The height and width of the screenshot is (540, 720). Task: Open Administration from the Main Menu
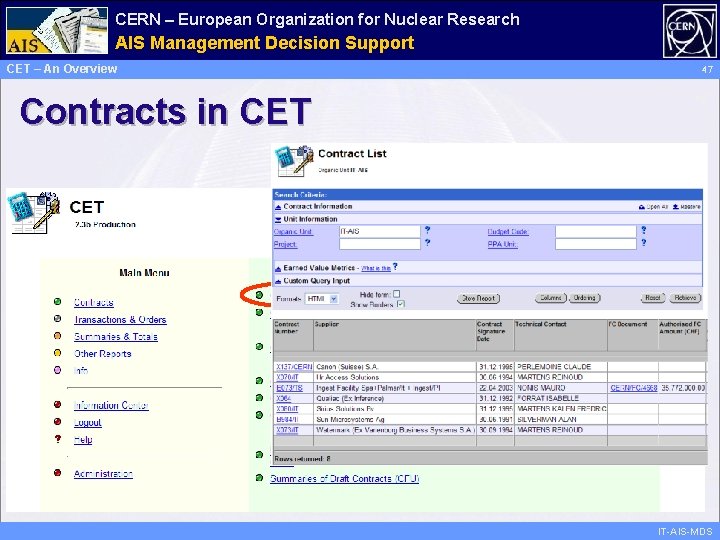103,473
